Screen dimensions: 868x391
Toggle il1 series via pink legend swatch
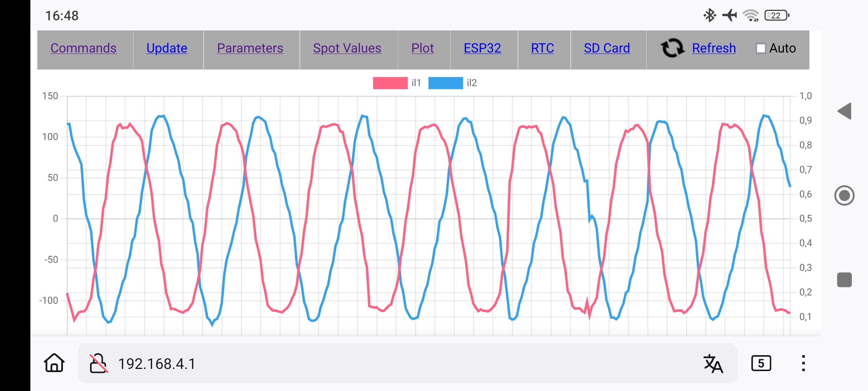pos(390,83)
